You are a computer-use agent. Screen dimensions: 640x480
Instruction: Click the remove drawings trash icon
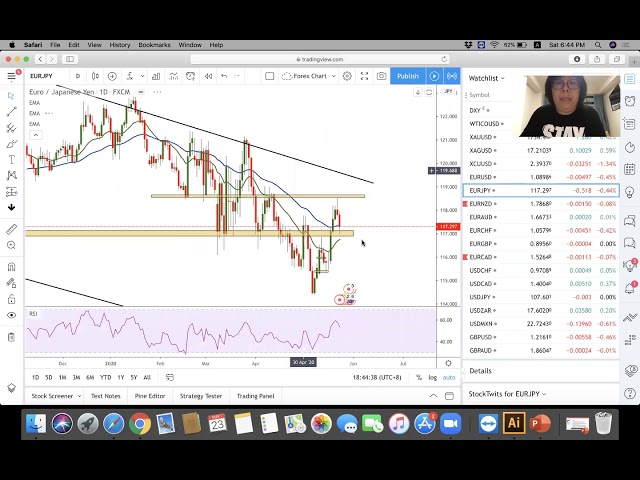click(x=11, y=337)
